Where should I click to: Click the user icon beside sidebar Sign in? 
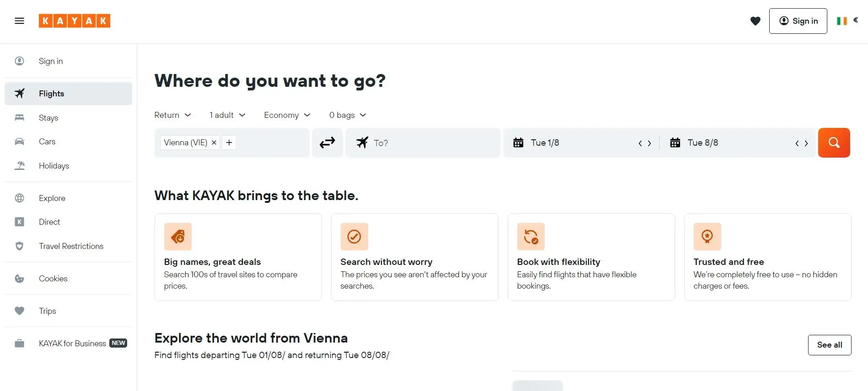(x=19, y=61)
